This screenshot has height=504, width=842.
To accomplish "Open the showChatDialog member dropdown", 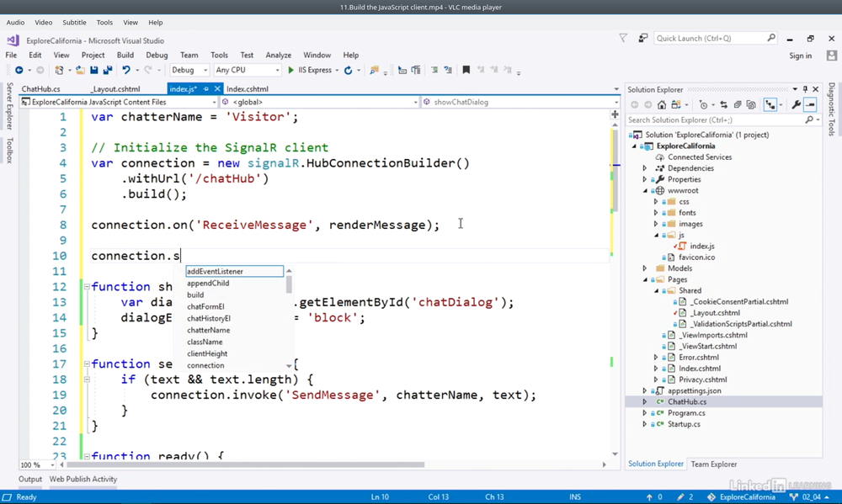I will [520, 102].
